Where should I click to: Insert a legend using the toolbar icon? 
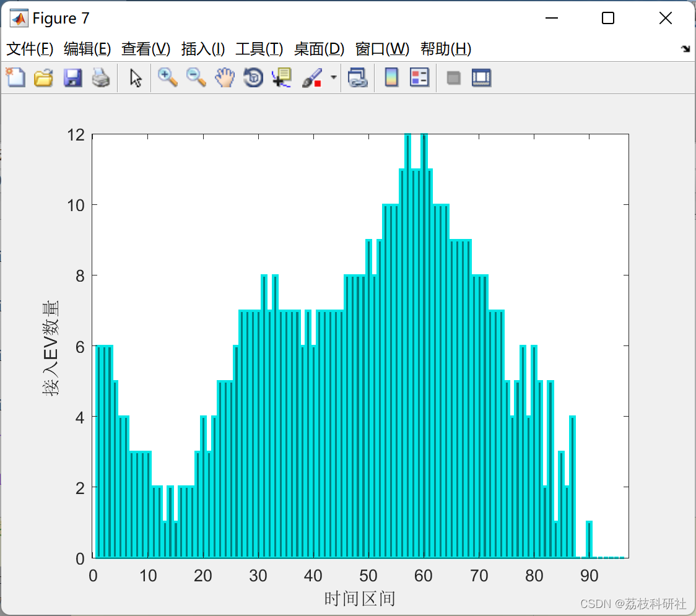pyautogui.click(x=419, y=77)
